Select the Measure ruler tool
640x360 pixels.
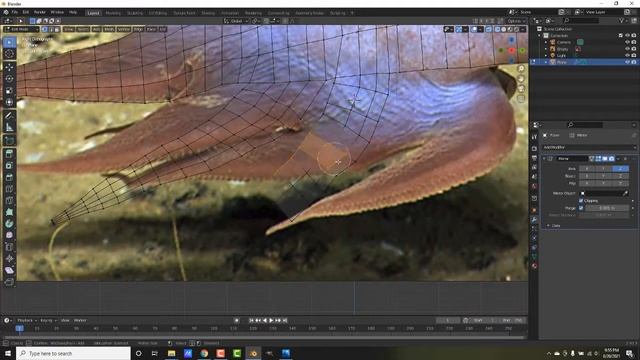[x=9, y=127]
